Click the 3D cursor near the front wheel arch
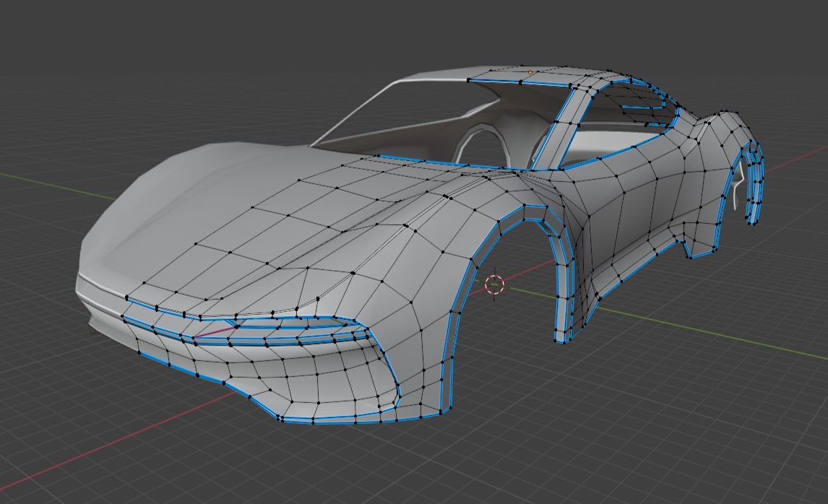The height and width of the screenshot is (504, 828). pyautogui.click(x=496, y=284)
